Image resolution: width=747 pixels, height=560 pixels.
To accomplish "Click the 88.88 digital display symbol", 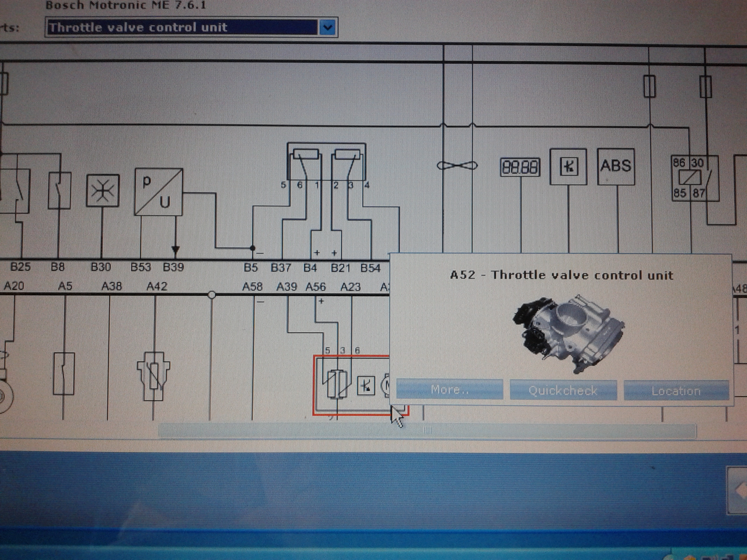I will (x=520, y=167).
